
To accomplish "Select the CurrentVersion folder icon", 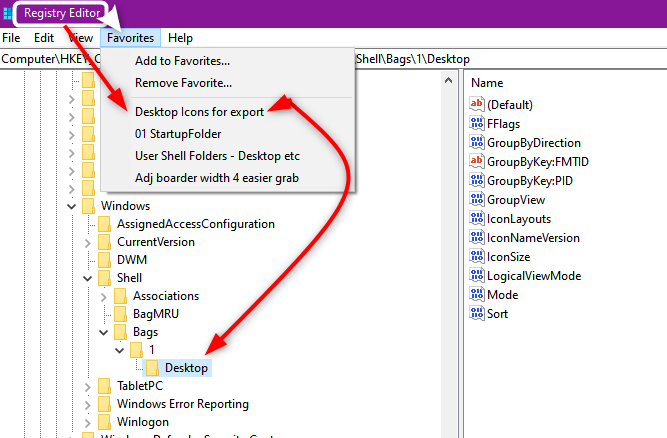I will [105, 242].
